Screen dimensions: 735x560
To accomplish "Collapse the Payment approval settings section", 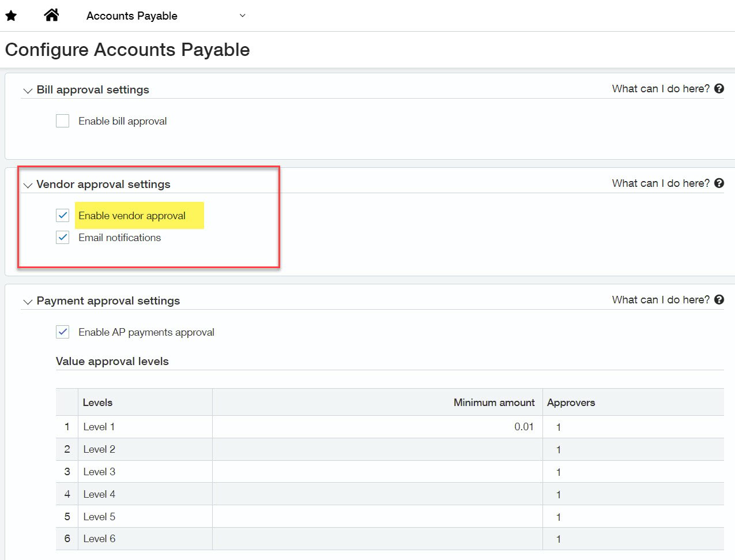I will click(x=28, y=302).
